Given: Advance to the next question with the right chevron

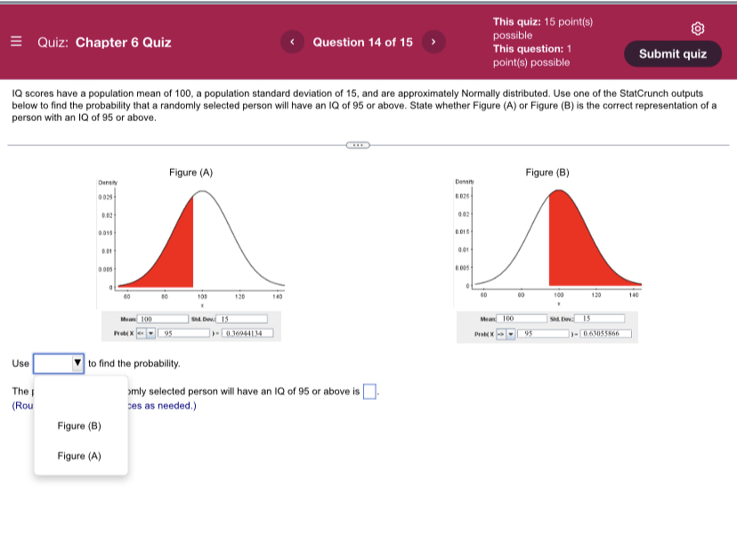Looking at the screenshot, I should click(433, 42).
